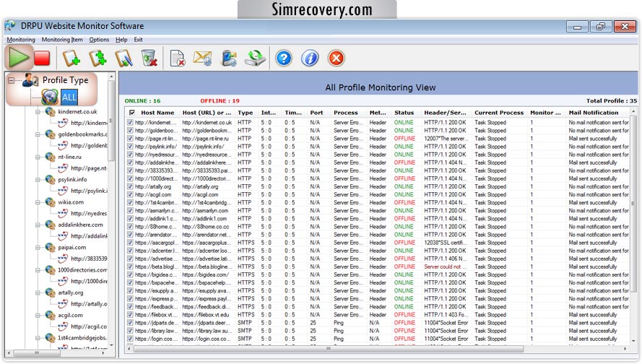Image resolution: width=642 pixels, height=364 pixels.
Task: Collapse the wikia.com tree node
Action: pyautogui.click(x=38, y=202)
